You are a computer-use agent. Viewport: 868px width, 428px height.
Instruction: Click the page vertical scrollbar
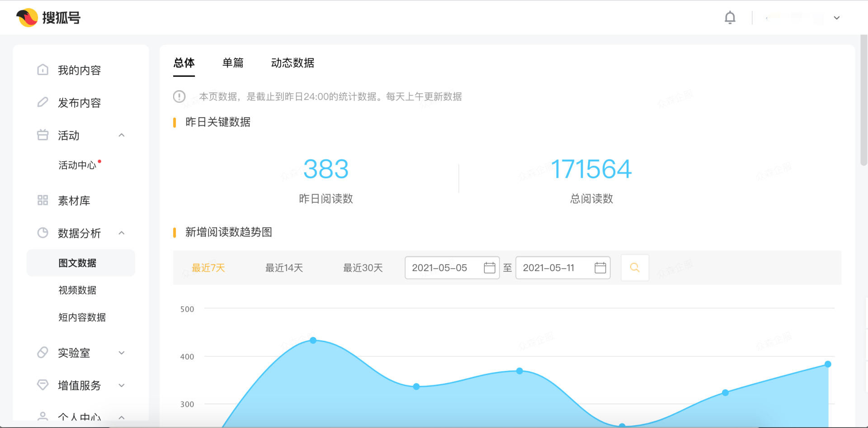863,100
